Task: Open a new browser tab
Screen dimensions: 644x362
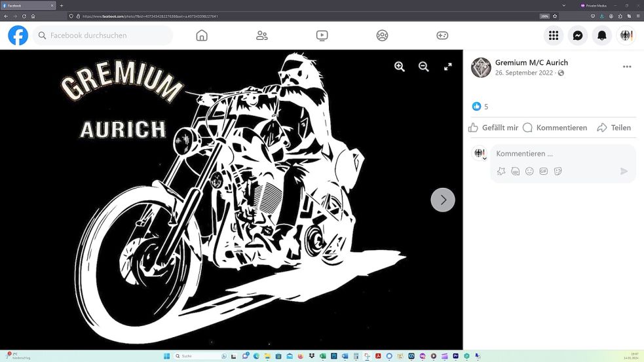Action: click(x=62, y=6)
